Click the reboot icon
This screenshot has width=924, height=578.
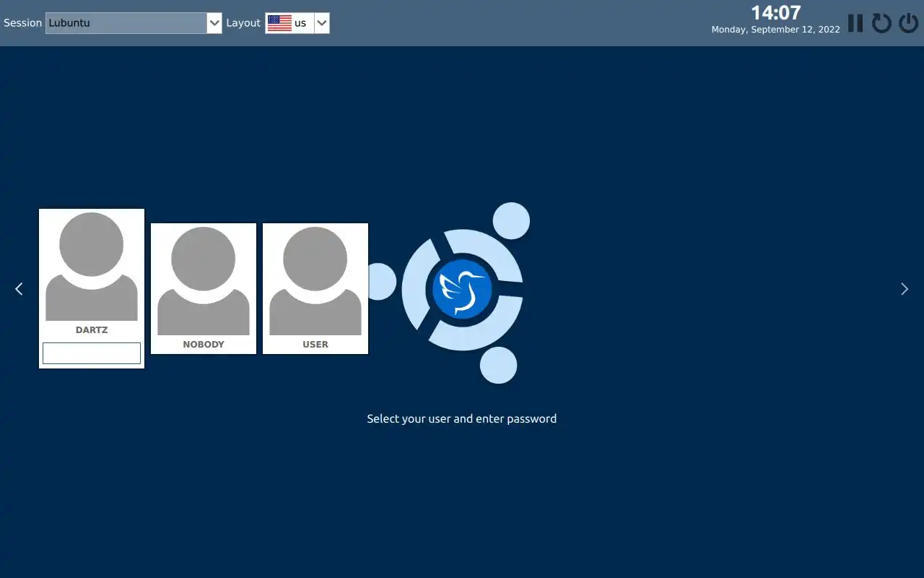[881, 23]
